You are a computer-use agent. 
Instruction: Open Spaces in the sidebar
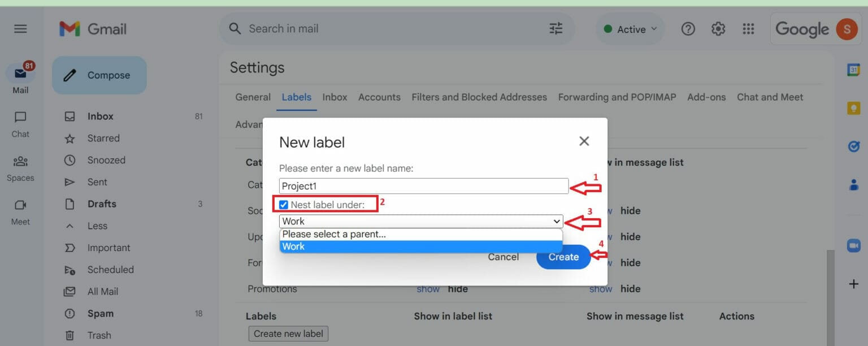coord(20,168)
